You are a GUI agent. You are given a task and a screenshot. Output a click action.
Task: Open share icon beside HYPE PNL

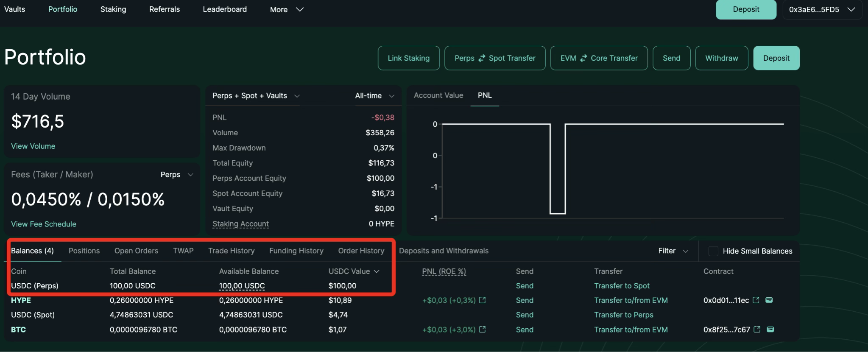tap(482, 300)
